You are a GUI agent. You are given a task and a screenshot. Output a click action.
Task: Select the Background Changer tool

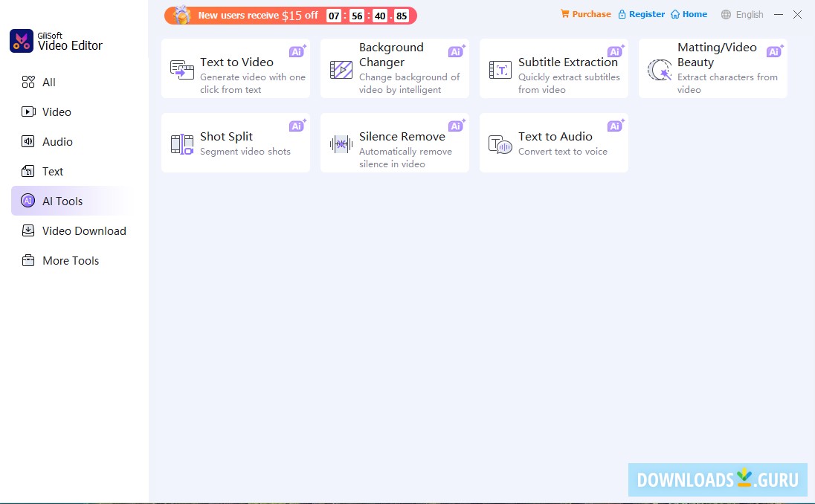click(394, 68)
